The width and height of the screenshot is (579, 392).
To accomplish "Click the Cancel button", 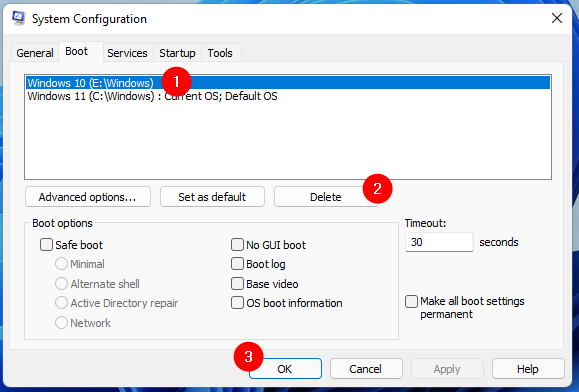I will [x=366, y=369].
